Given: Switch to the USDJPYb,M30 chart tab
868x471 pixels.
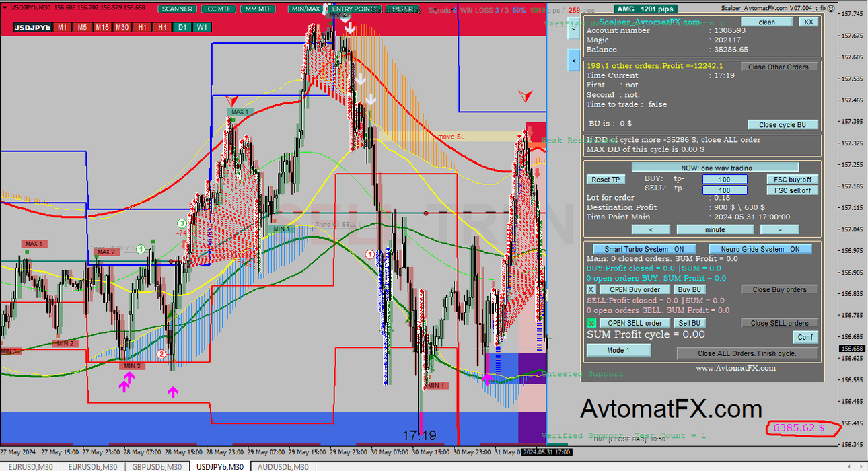Looking at the screenshot, I should coord(219,466).
